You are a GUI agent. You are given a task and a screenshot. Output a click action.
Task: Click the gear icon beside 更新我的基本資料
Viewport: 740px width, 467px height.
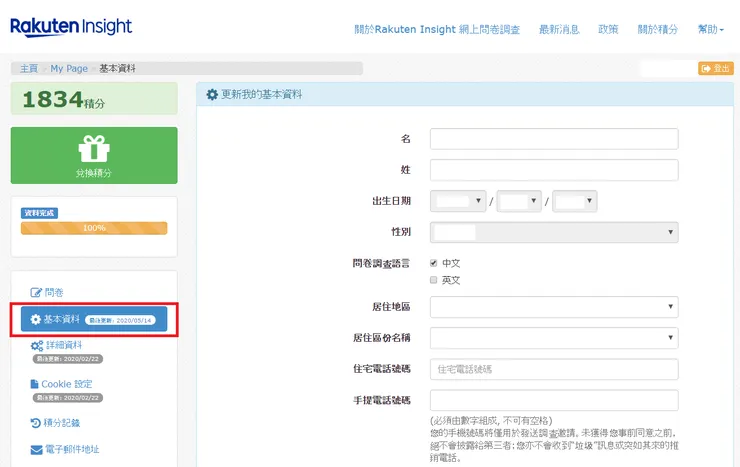pyautogui.click(x=212, y=94)
